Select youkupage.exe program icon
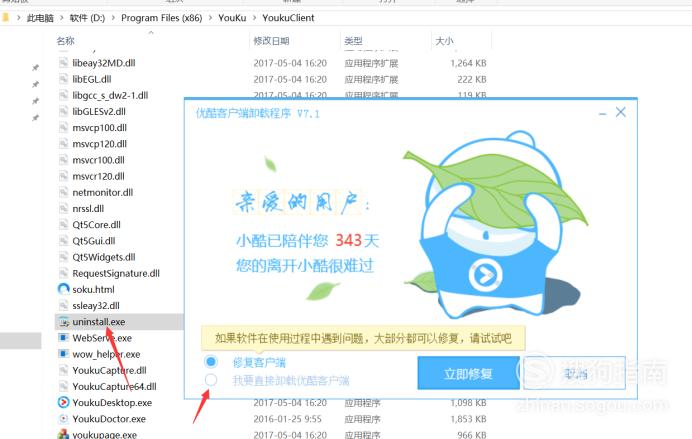This screenshot has height=439, width=692. click(x=64, y=434)
